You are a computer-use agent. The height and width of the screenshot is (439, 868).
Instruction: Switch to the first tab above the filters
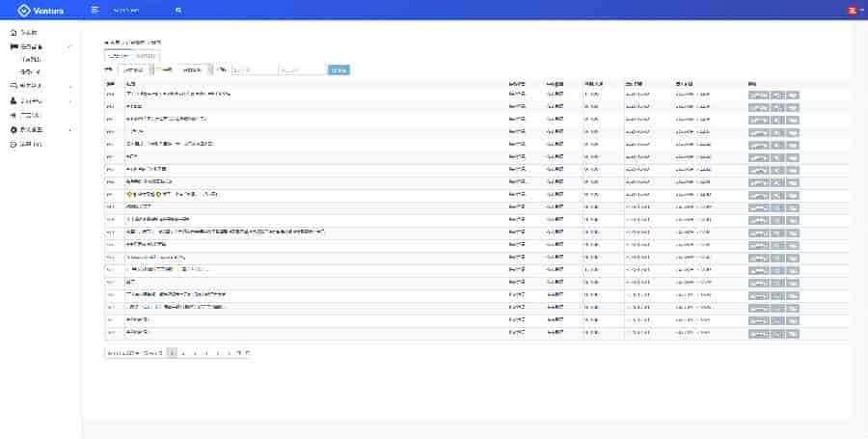(118, 56)
